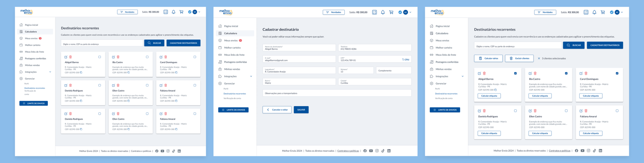Edit Abigail Barros card in left screen

click(x=66, y=57)
